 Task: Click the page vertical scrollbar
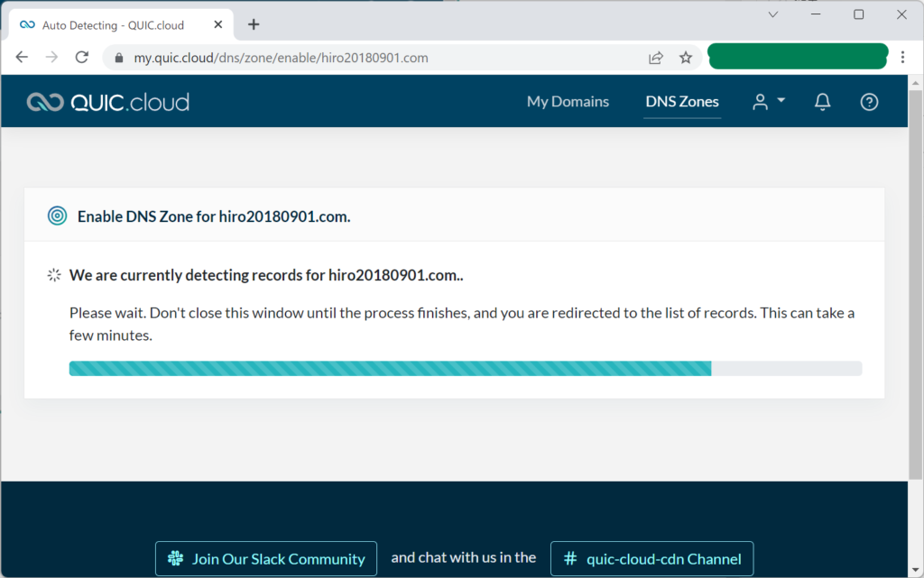pos(915,284)
